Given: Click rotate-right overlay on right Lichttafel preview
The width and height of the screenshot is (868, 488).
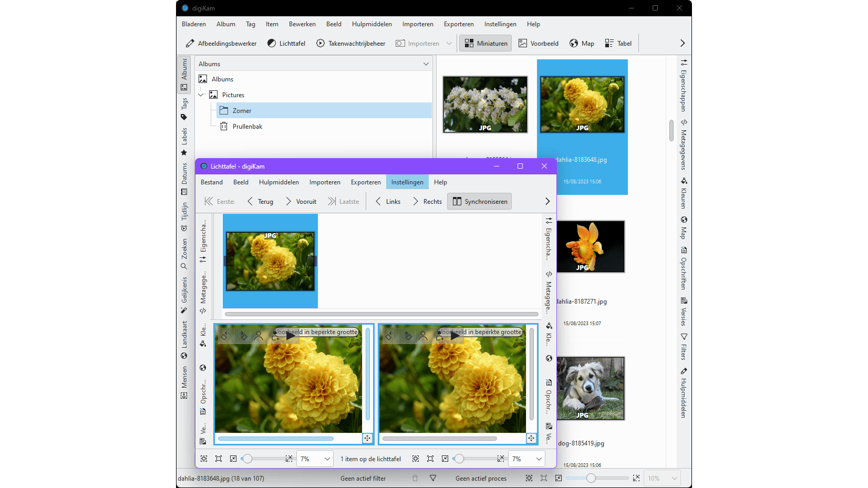Looking at the screenshot, I should pyautogui.click(x=407, y=336).
